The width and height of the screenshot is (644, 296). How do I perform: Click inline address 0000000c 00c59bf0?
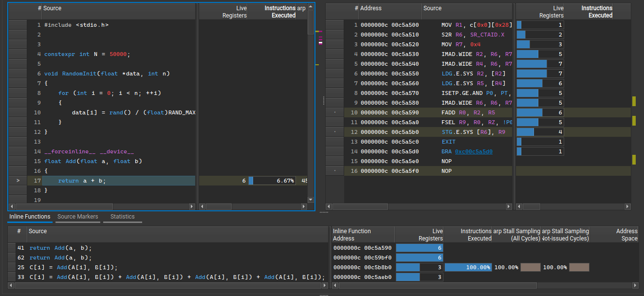click(362, 258)
